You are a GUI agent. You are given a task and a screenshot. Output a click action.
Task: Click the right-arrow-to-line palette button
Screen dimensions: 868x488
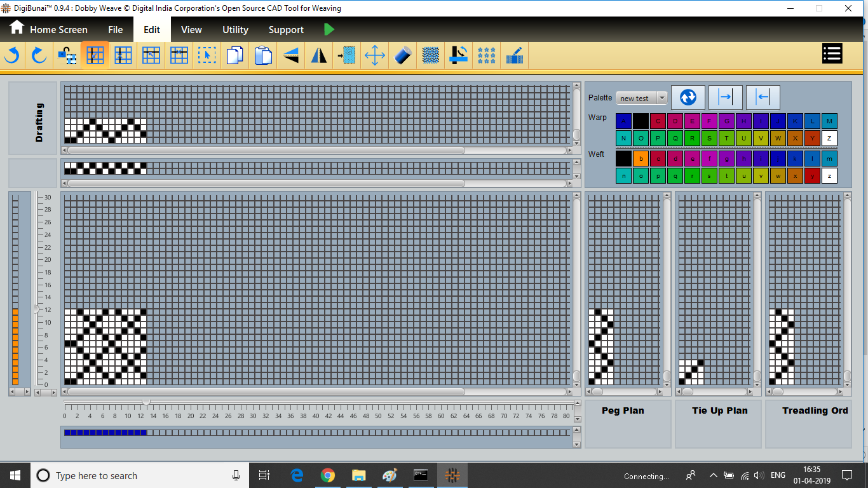(x=725, y=97)
